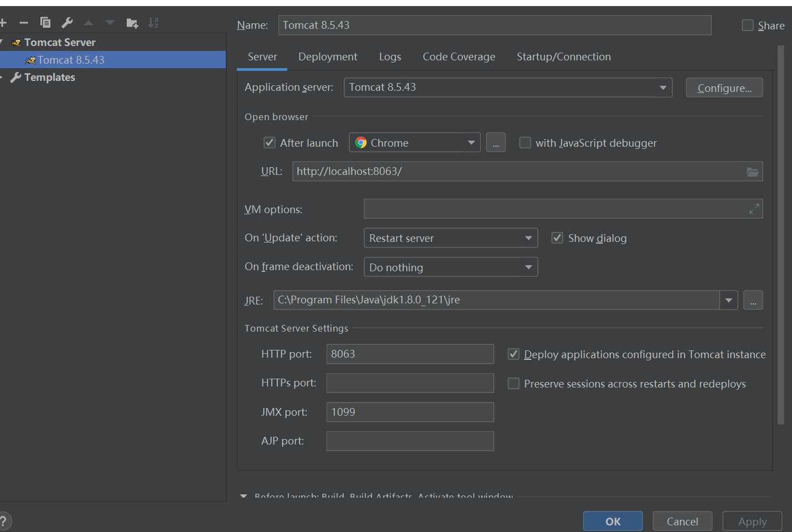Move configuration up arrow
The height and width of the screenshot is (532, 792).
[x=89, y=23]
